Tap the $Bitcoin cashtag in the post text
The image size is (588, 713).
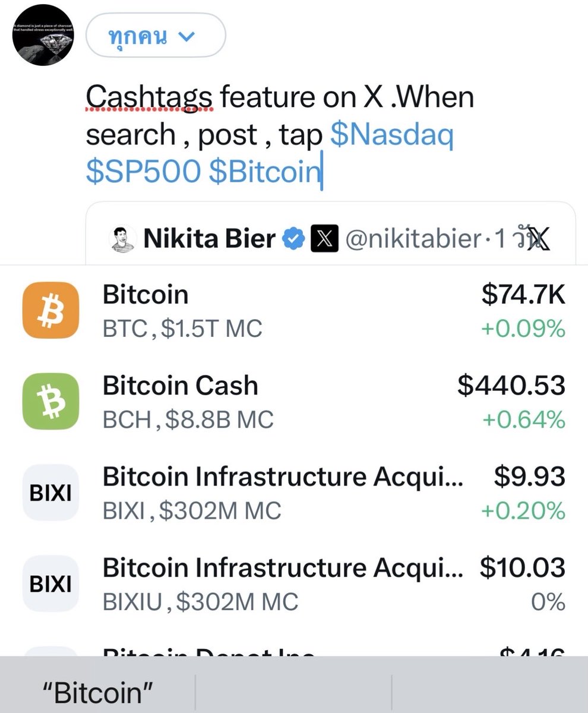(x=264, y=172)
